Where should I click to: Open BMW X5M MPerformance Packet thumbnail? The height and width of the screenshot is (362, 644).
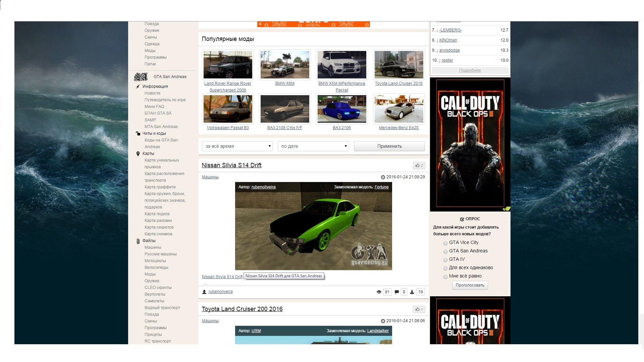[x=342, y=65]
